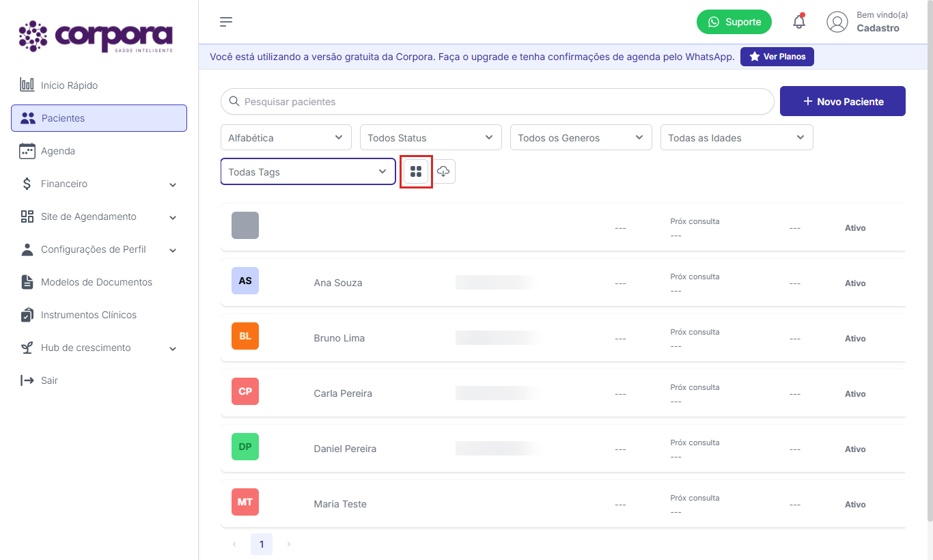Open the Todos os Generos dropdown

tap(581, 137)
